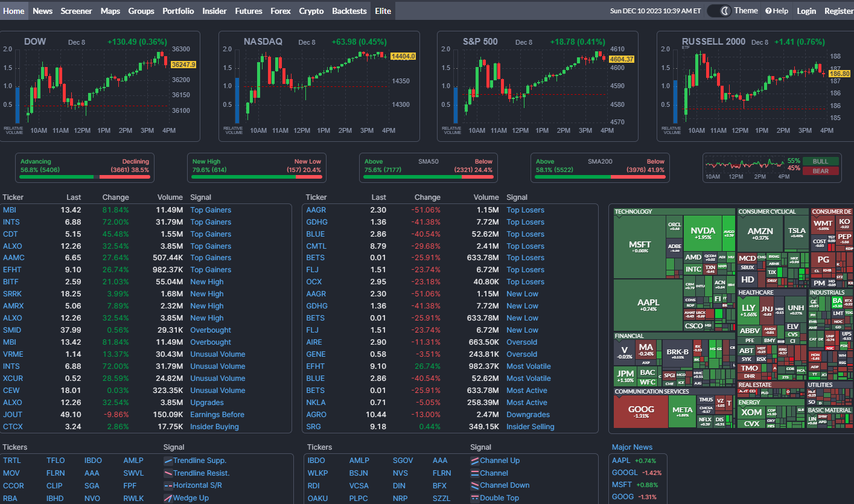Click the Most Volatile signal for EFHT
The width and height of the screenshot is (854, 504).
coord(529,366)
